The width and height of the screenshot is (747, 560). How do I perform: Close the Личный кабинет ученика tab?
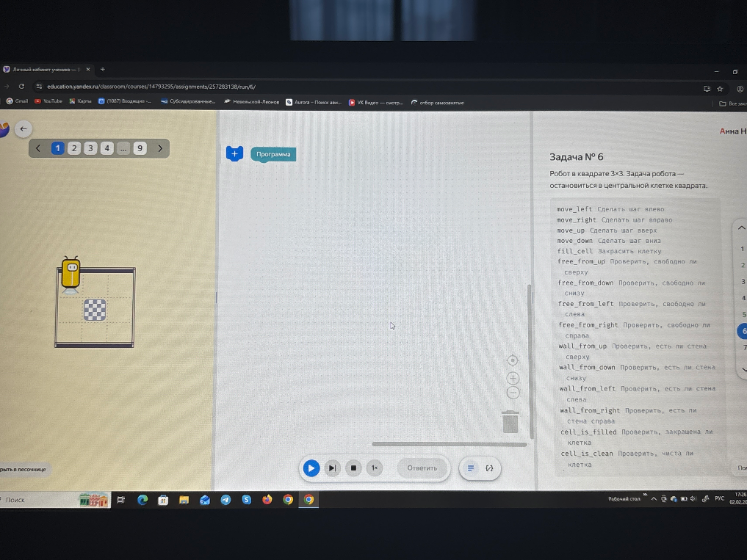[x=88, y=70]
